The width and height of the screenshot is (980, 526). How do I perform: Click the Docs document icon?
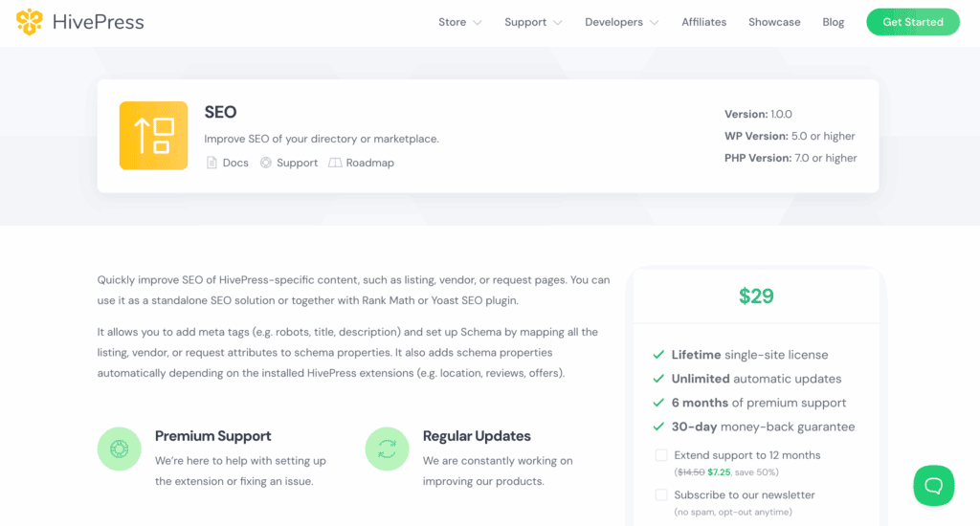point(212,163)
